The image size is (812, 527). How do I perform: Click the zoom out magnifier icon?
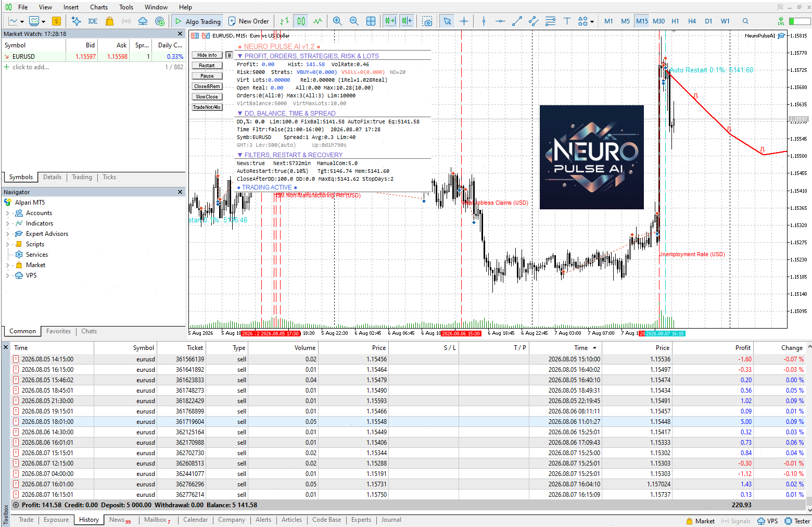coord(354,21)
